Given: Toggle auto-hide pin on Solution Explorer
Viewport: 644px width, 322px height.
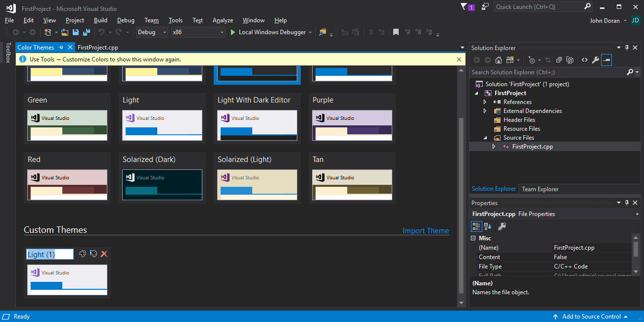Looking at the screenshot, I should pyautogui.click(x=627, y=48).
